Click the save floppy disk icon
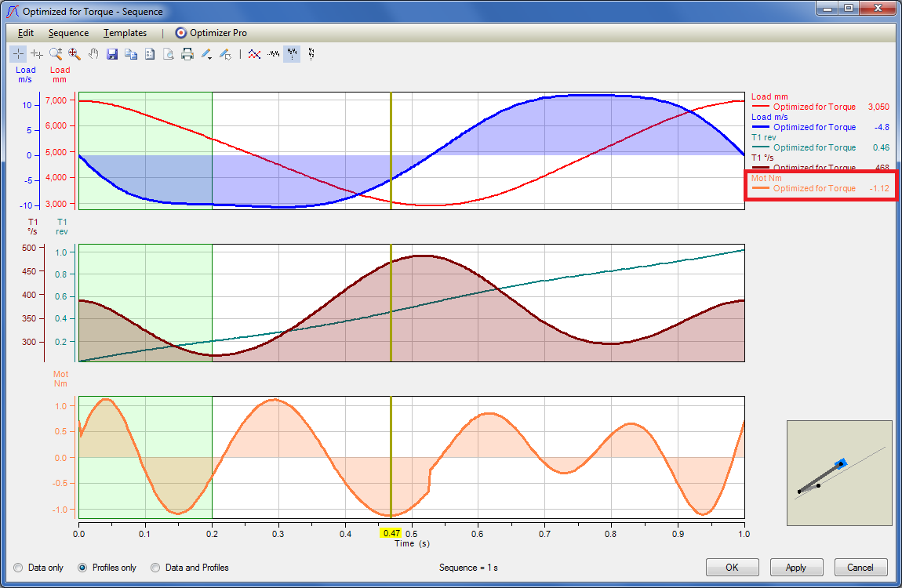 click(112, 54)
